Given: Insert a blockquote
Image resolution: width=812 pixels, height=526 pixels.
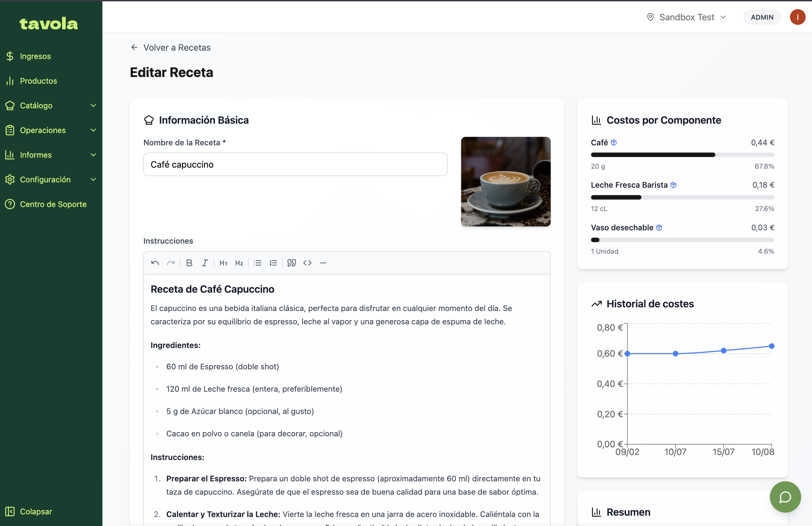Looking at the screenshot, I should pos(292,263).
